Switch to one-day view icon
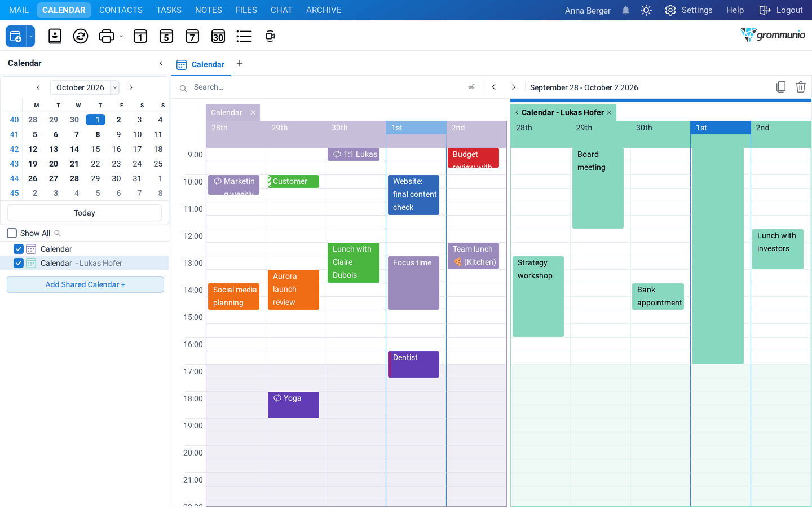 coord(140,37)
